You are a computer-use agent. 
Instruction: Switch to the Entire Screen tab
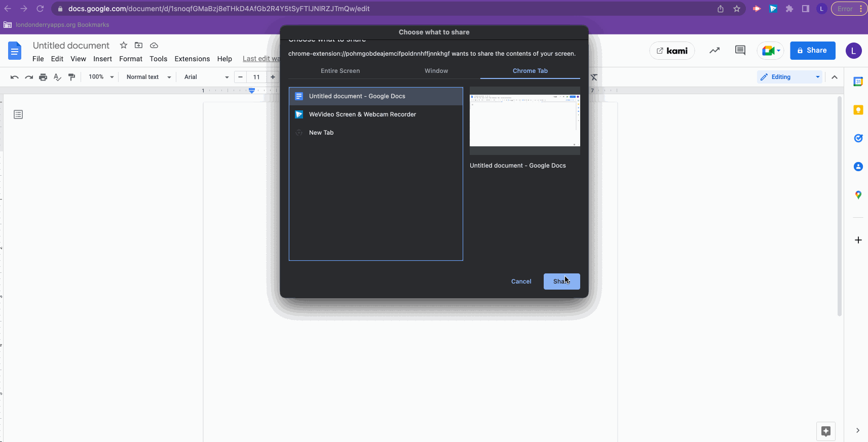tap(340, 71)
